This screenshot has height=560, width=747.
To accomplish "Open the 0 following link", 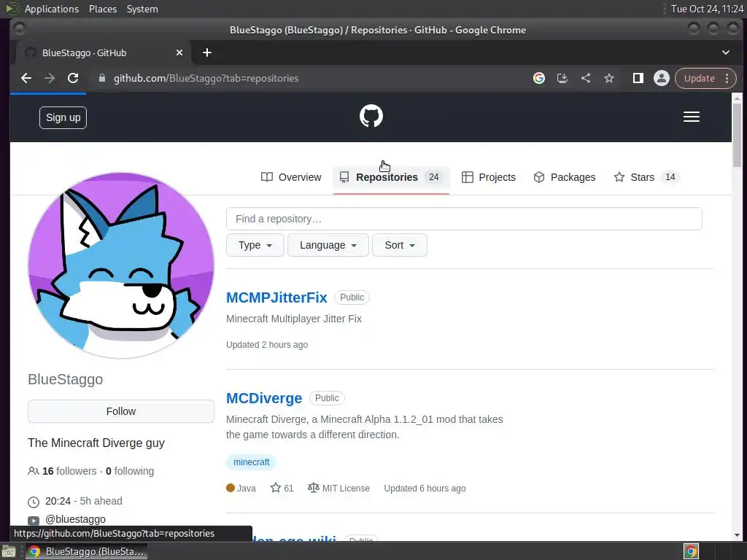I will 130,471.
